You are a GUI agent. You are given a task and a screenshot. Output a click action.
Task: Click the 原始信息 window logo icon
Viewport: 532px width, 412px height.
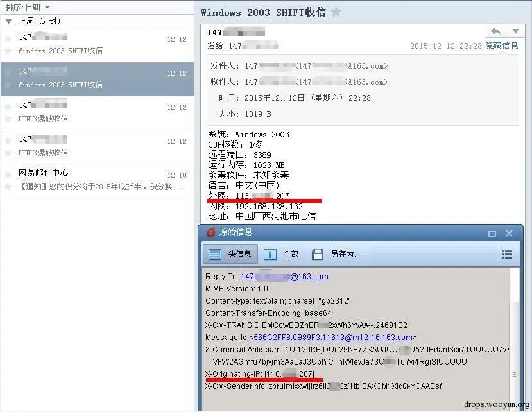click(x=210, y=232)
